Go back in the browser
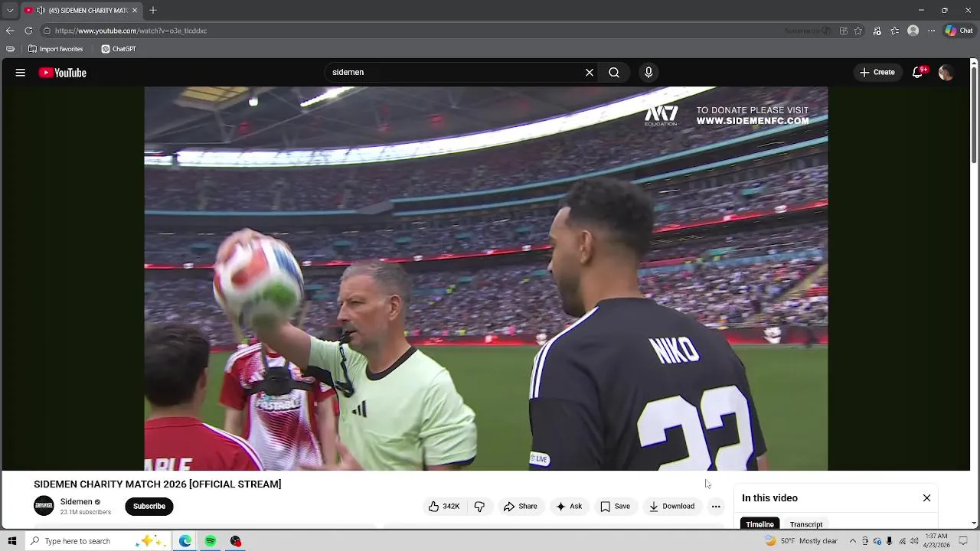The image size is (980, 551). tap(10, 31)
